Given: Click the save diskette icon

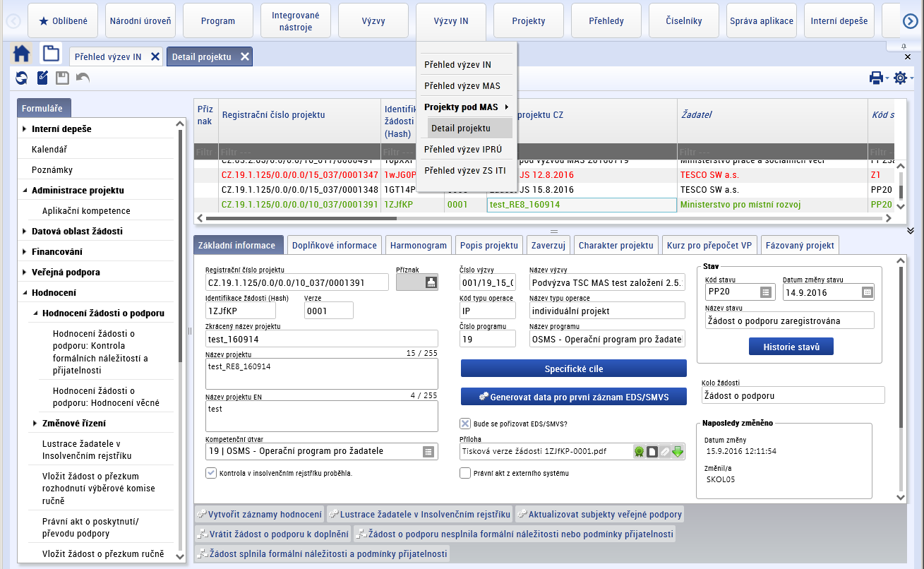Looking at the screenshot, I should tap(62, 78).
